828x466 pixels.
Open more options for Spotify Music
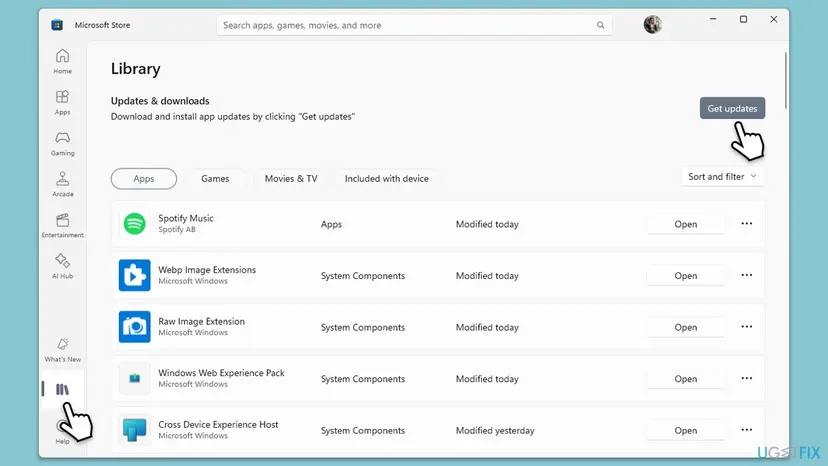pos(747,223)
